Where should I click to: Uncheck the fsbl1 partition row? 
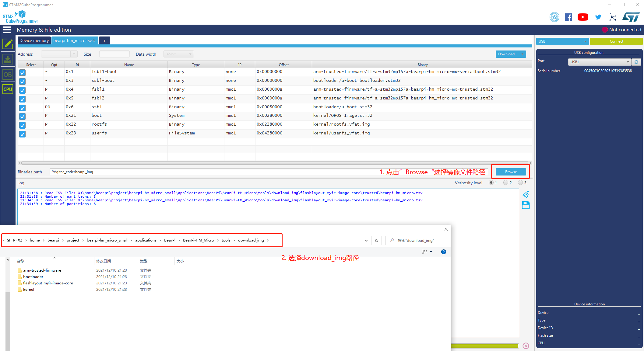(x=22, y=90)
